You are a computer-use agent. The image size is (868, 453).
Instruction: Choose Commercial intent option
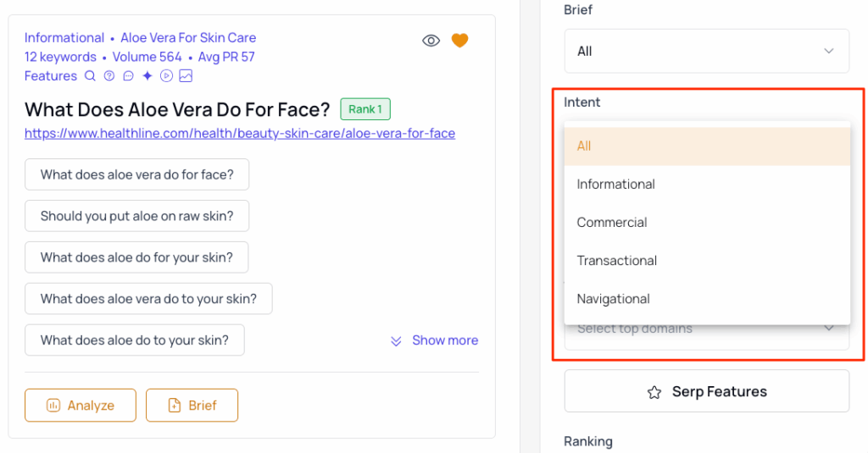(x=612, y=222)
